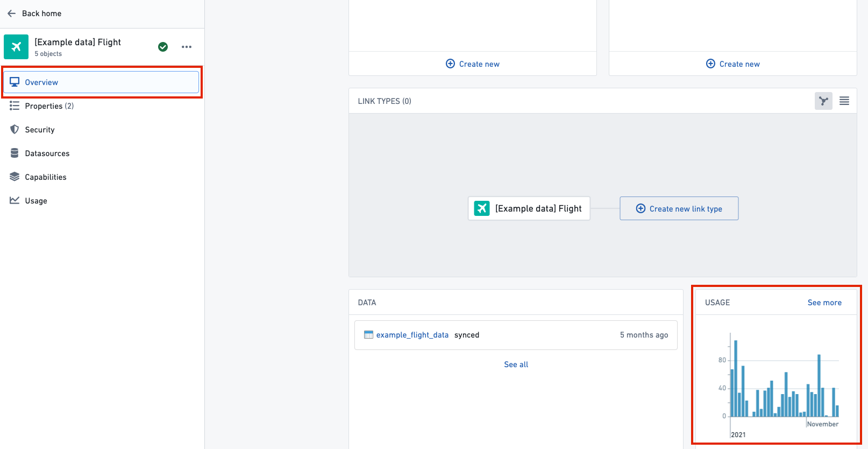
Task: Open the example_flight_data dataset link
Action: (x=412, y=335)
